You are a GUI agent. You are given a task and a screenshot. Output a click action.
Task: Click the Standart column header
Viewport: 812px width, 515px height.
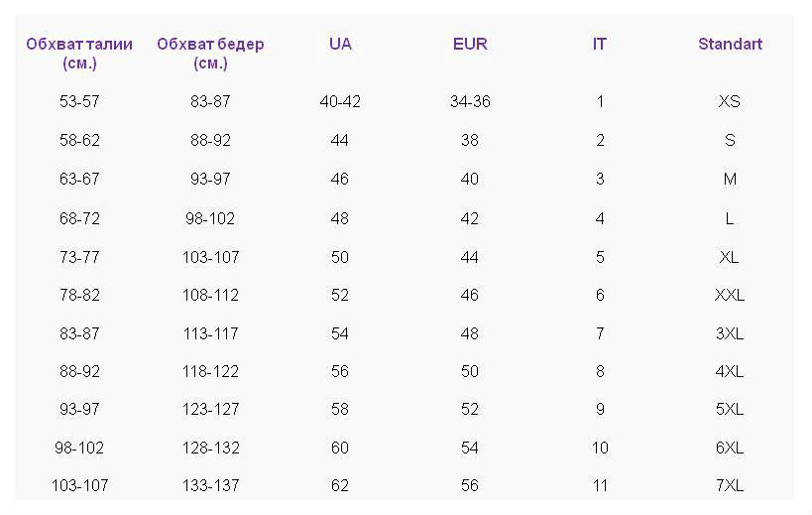click(x=730, y=44)
